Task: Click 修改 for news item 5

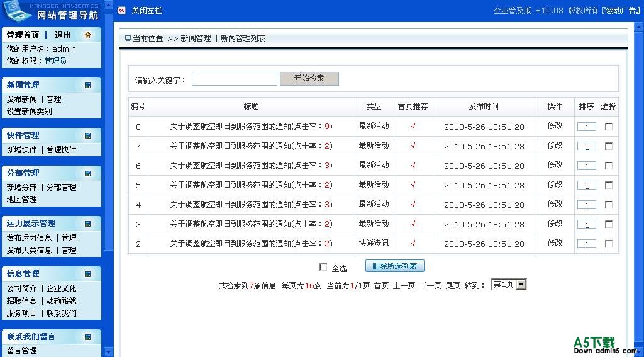Action: (x=555, y=185)
